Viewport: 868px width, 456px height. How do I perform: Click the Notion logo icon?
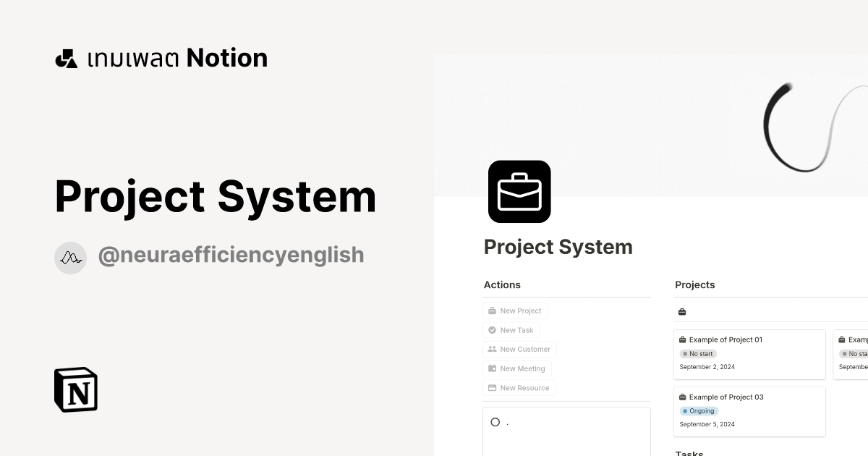tap(76, 389)
